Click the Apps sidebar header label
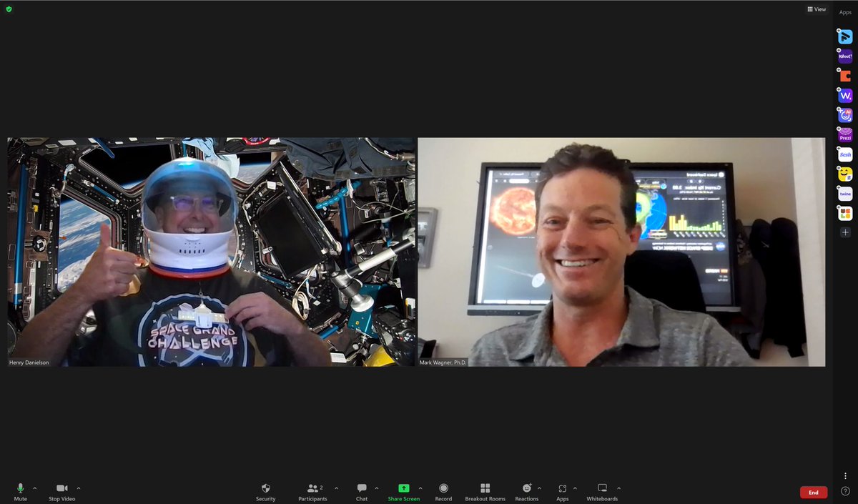The width and height of the screenshot is (858, 504). pyautogui.click(x=845, y=12)
